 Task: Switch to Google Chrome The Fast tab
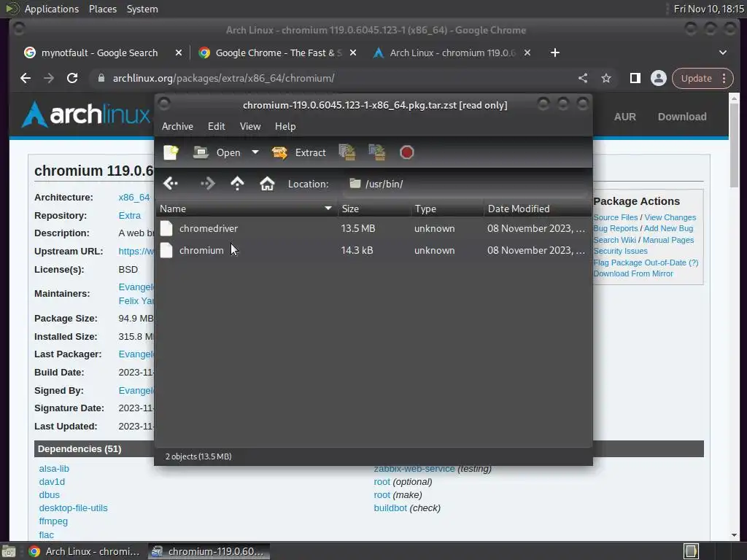(279, 52)
